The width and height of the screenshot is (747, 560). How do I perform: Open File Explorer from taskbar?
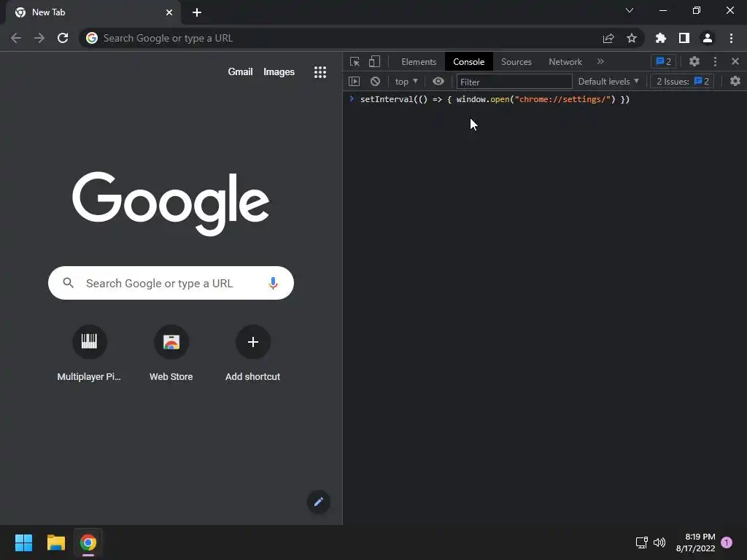tap(55, 542)
